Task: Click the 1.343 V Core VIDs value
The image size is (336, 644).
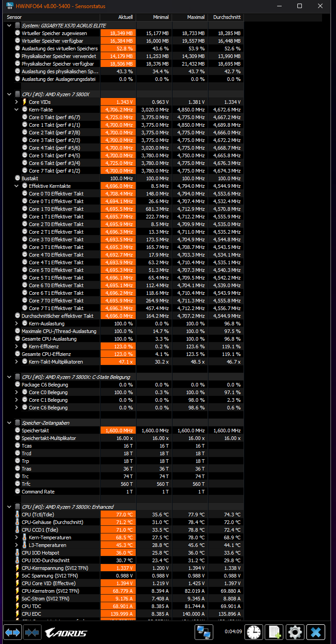Action: [118, 102]
